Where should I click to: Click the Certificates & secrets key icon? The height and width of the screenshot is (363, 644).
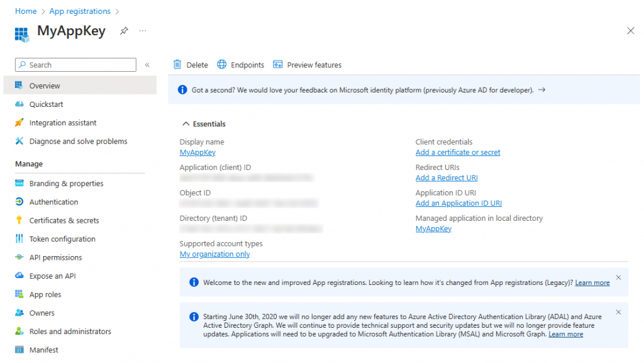tap(19, 221)
